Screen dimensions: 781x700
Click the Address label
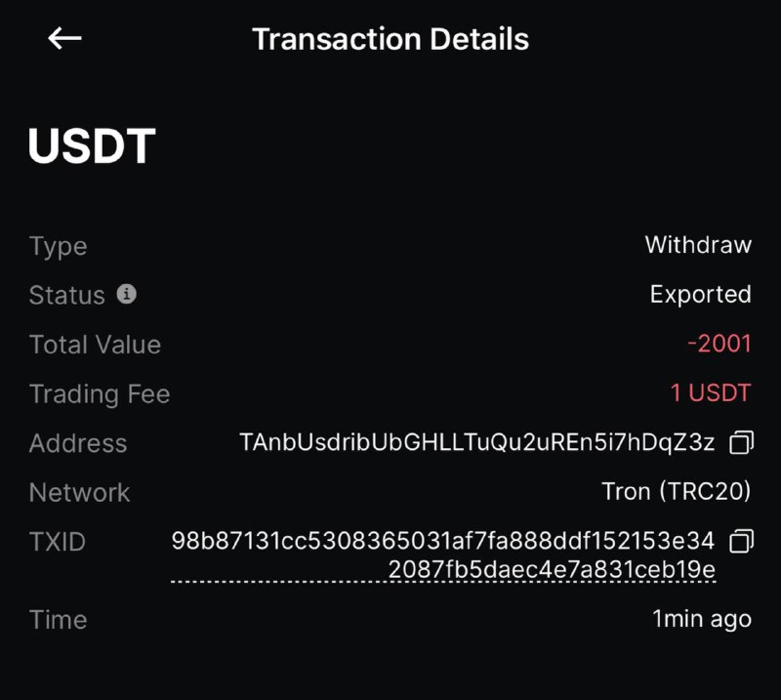coord(78,443)
